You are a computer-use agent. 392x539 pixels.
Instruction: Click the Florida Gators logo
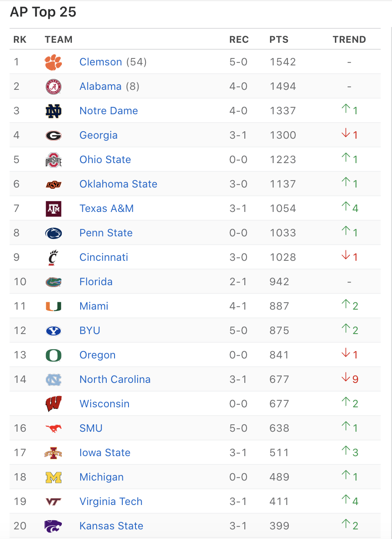53,282
